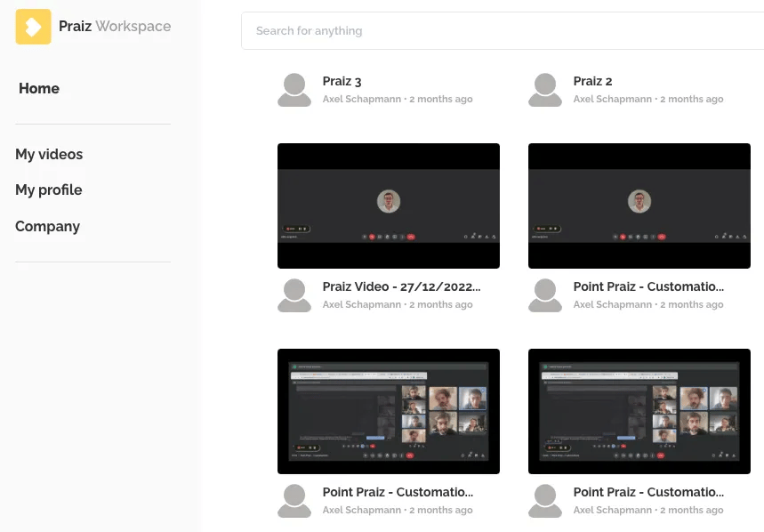Click the avatar icon beside Praiz Video 27/12/2022
Screen dimensions: 764x532
[x=294, y=295]
